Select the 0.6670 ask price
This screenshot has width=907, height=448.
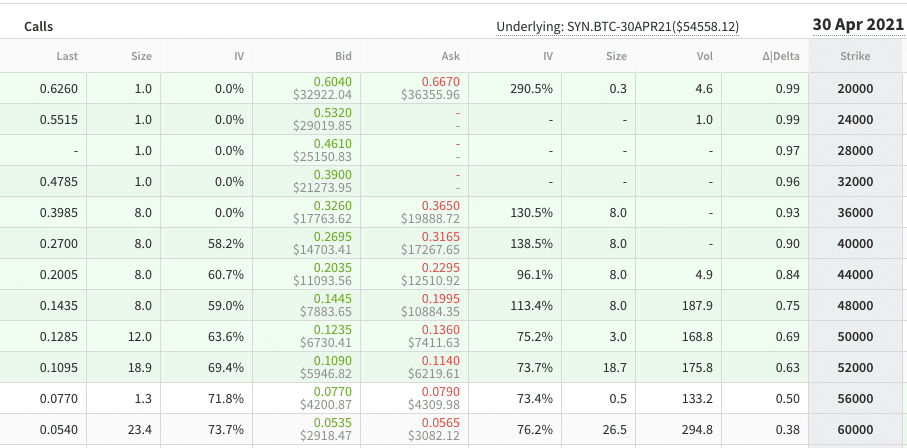pos(441,82)
